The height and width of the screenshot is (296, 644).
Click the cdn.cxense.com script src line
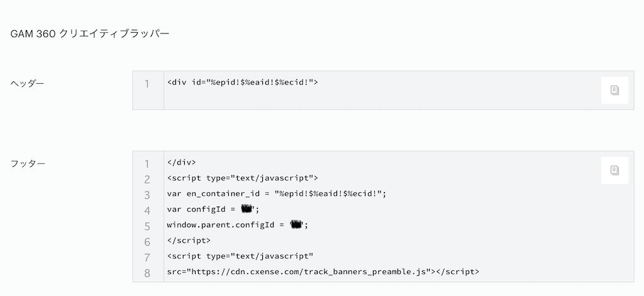[x=323, y=271]
